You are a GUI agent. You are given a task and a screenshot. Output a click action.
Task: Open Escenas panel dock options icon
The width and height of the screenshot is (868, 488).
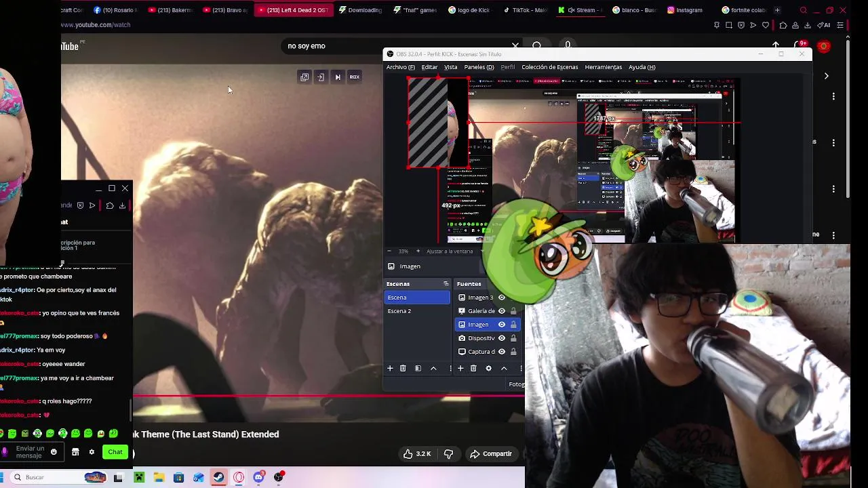[446, 284]
